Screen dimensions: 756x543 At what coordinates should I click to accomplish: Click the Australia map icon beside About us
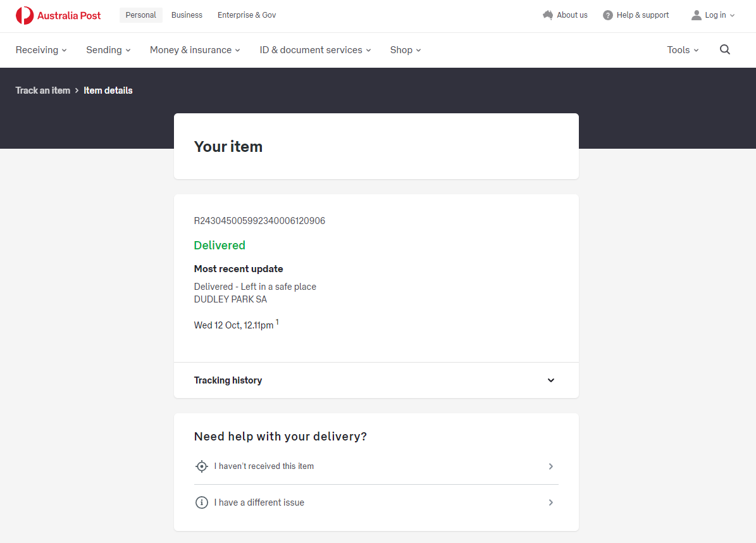(x=548, y=15)
